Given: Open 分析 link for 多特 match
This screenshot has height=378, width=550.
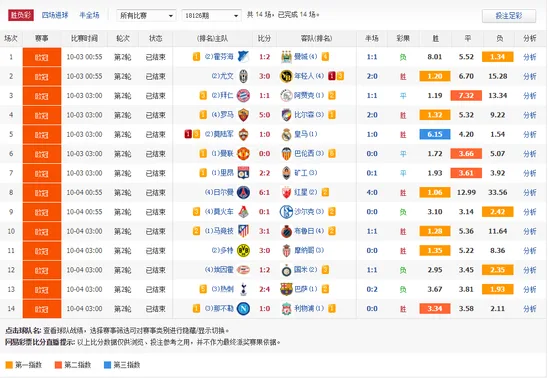Looking at the screenshot, I should click(x=530, y=250).
